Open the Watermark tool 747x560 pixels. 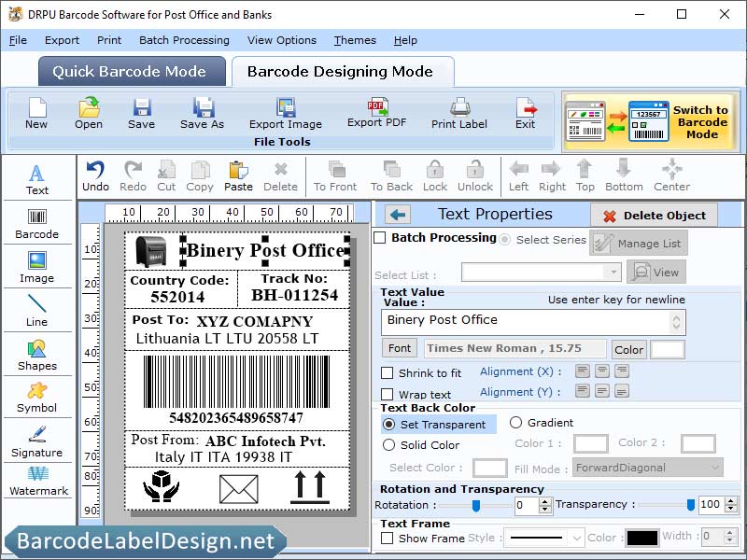click(x=37, y=484)
